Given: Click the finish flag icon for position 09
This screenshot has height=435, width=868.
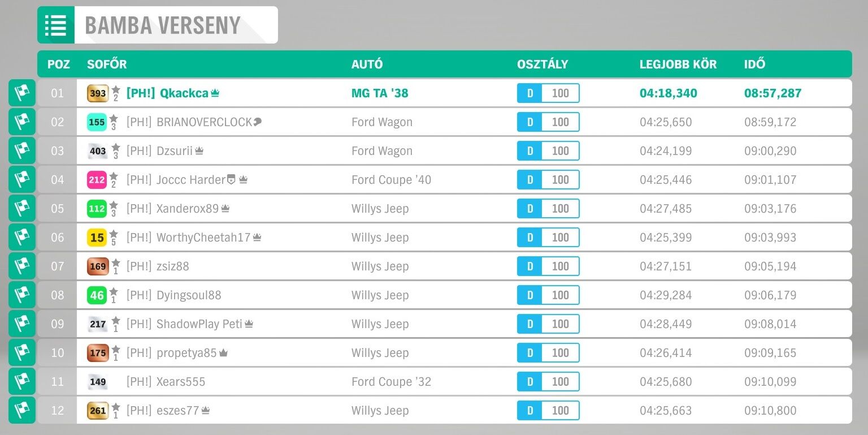Looking at the screenshot, I should click(22, 324).
